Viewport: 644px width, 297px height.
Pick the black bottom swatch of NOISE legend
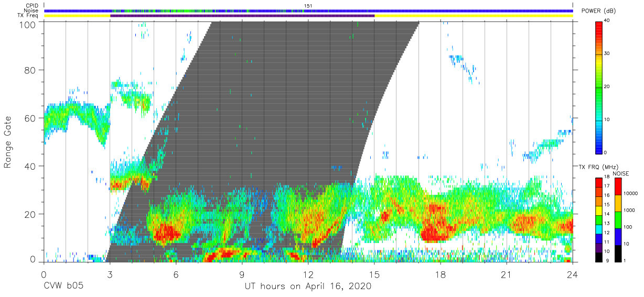(618, 253)
